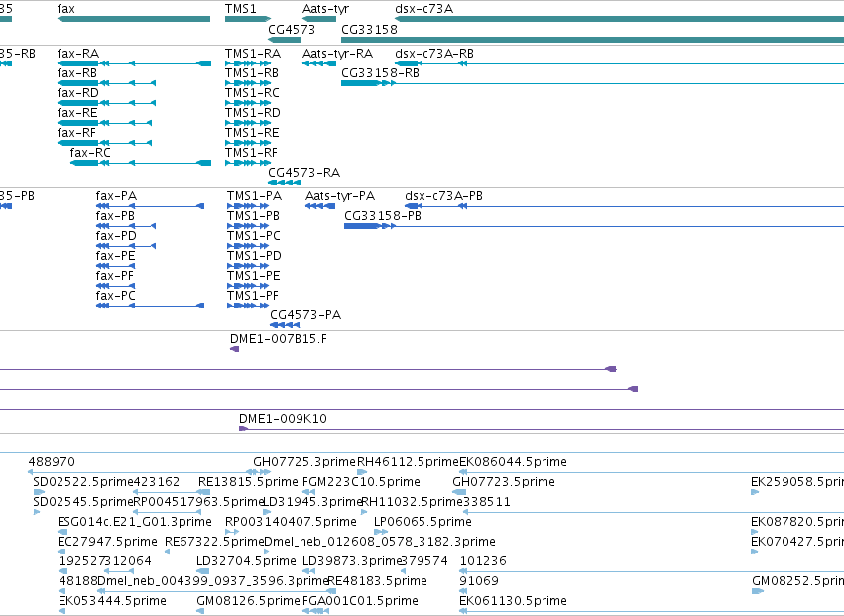This screenshot has height=616, width=844.
Task: Click the RH46112.5prime EST label
Action: click(x=408, y=462)
